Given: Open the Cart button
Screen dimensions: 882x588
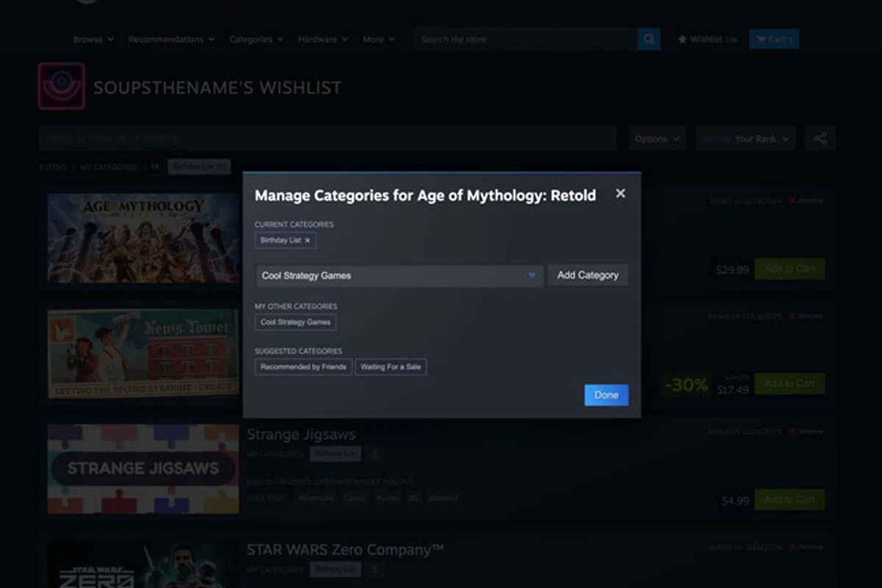Looking at the screenshot, I should (774, 39).
